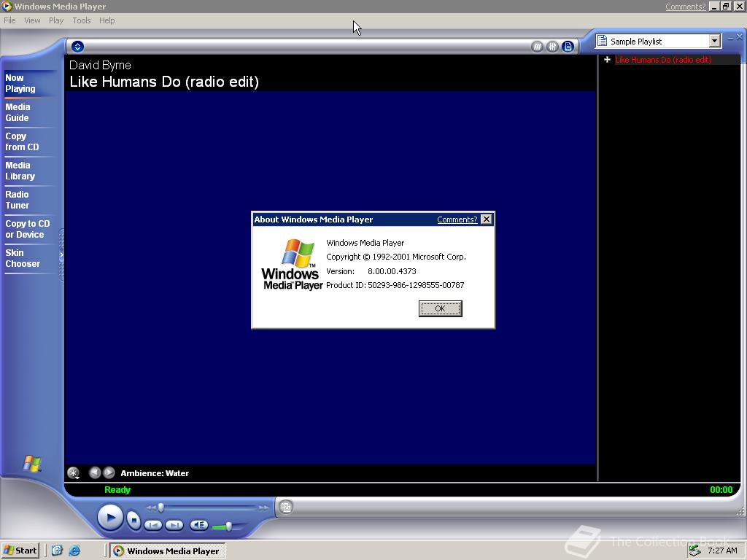The height and width of the screenshot is (560, 747).
Task: Open the Sample Playlist dropdown
Action: 714,41
